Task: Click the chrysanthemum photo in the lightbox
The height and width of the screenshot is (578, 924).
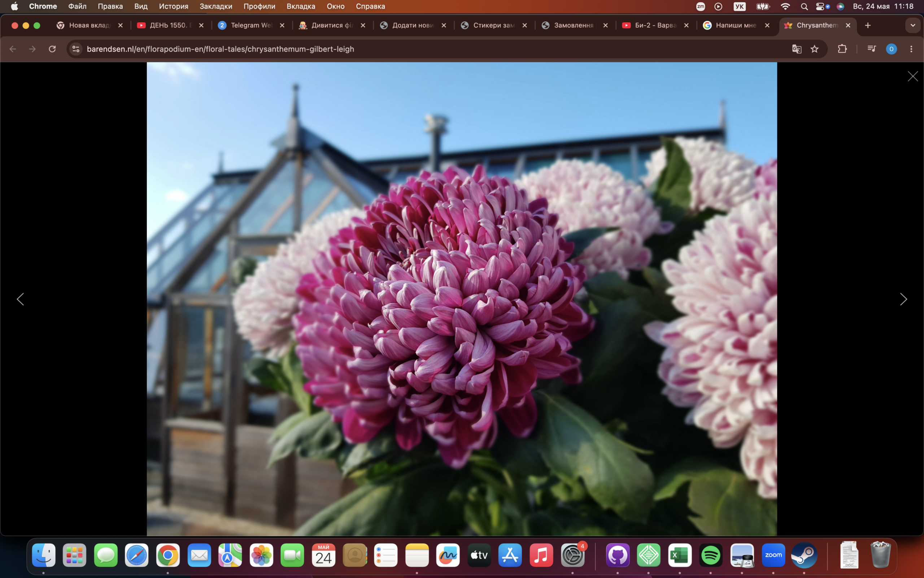Action: [462, 299]
